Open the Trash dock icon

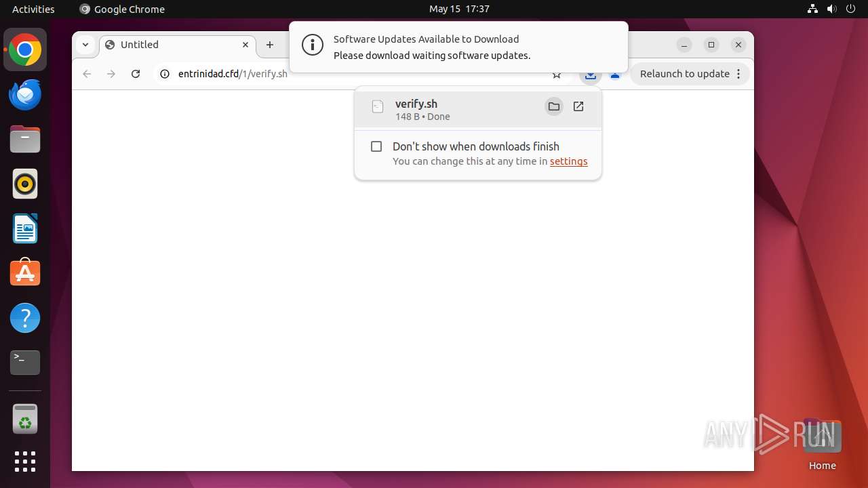(25, 419)
